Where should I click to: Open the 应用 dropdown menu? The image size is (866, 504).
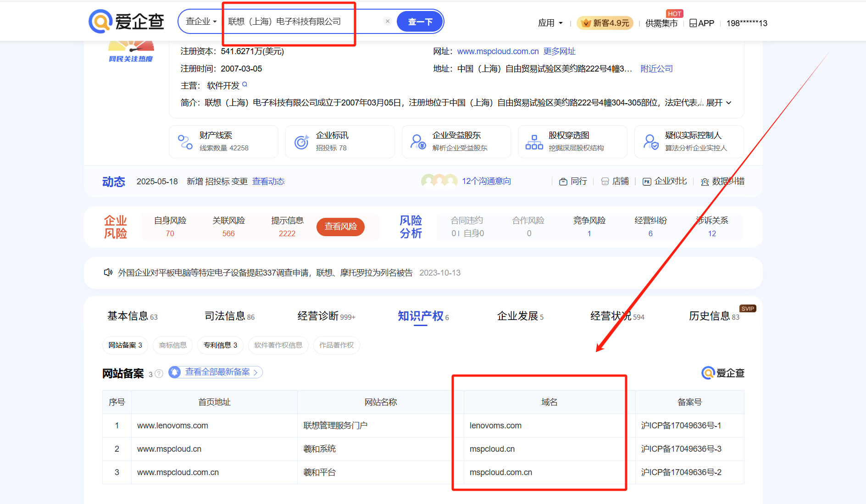point(550,23)
